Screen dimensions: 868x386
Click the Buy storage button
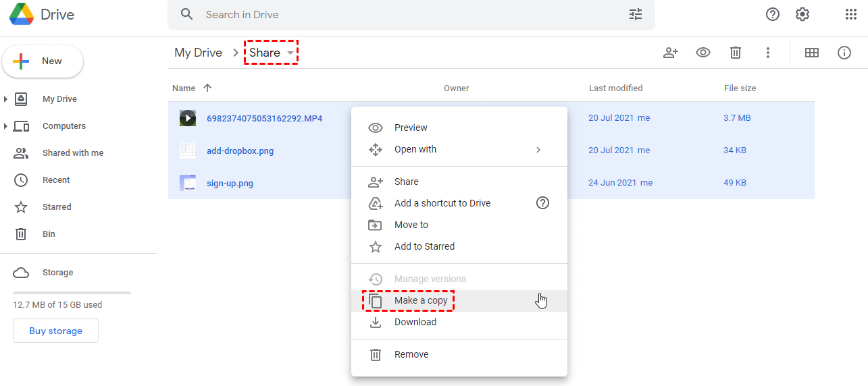[55, 331]
